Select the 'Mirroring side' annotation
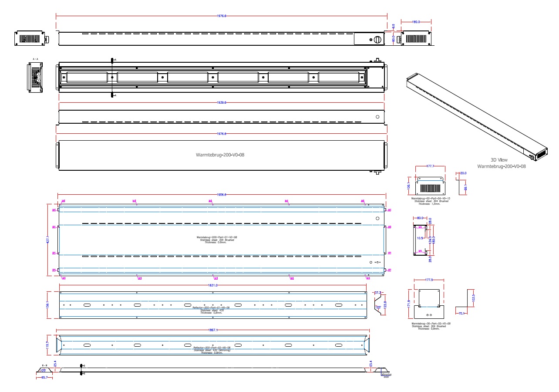The height and width of the screenshot is (392, 559). (386, 375)
